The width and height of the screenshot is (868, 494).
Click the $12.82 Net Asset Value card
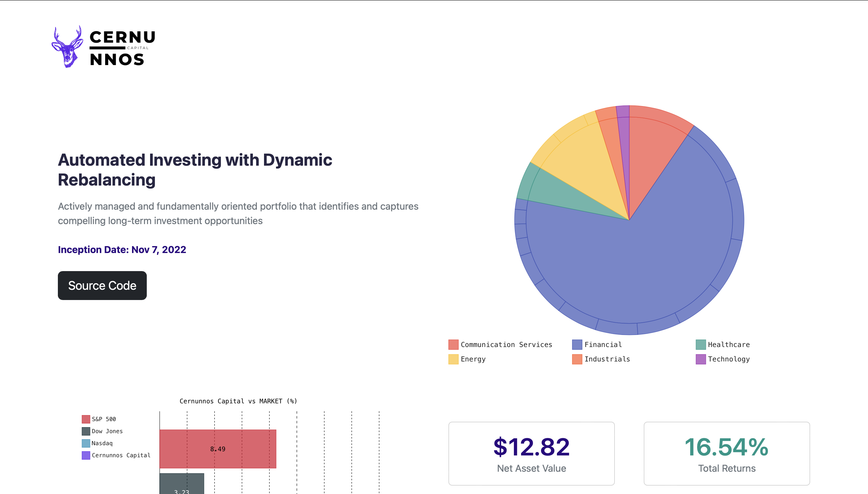tap(531, 454)
